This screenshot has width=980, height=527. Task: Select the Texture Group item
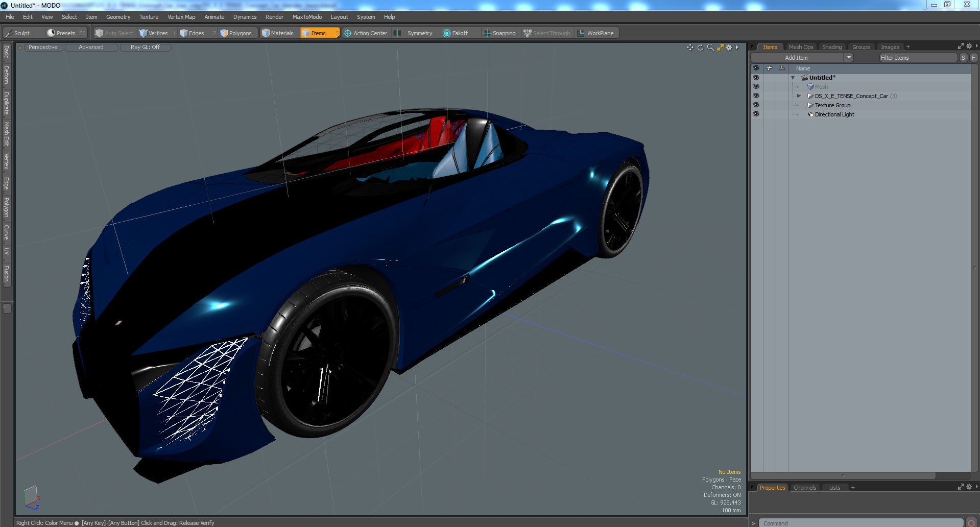[832, 105]
